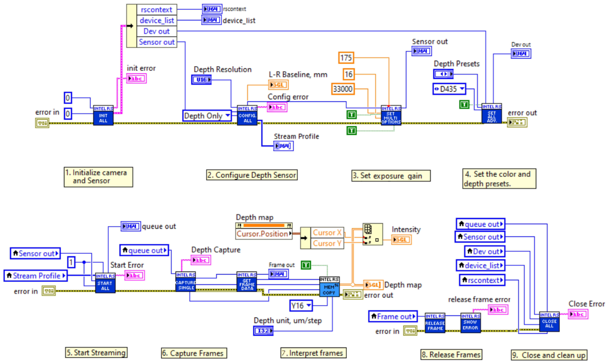The width and height of the screenshot is (608, 364).
Task: Toggle True constant beside SET ALL ADV
Action: coord(464,105)
